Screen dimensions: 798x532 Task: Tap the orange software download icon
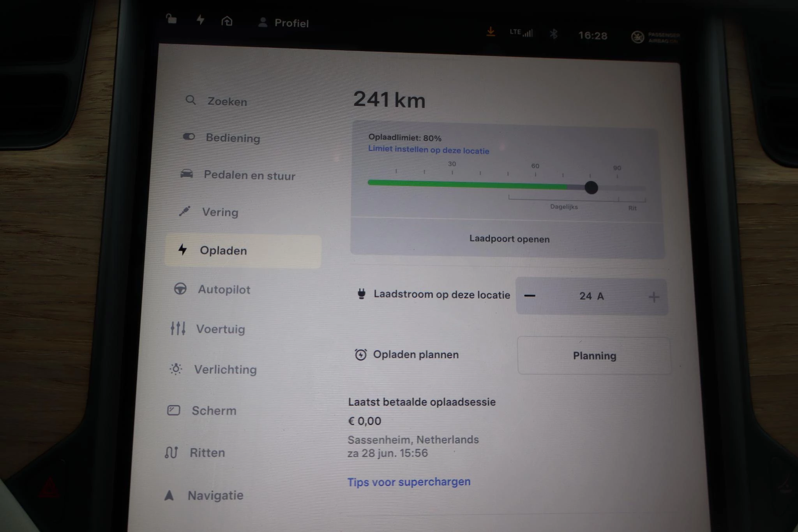click(491, 32)
